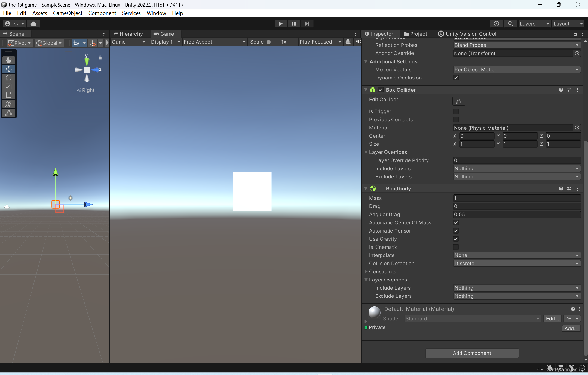This screenshot has height=375, width=588.
Task: Select the Transform tool
Action: click(9, 104)
